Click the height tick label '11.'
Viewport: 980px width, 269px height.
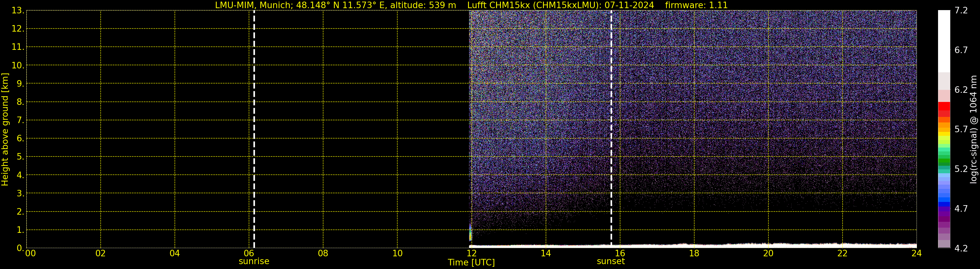pyautogui.click(x=18, y=47)
